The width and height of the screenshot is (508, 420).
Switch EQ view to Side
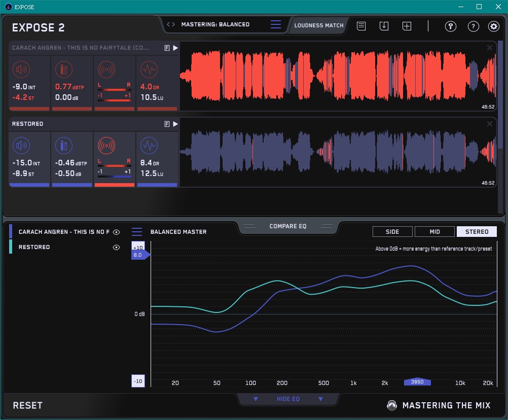pos(392,232)
